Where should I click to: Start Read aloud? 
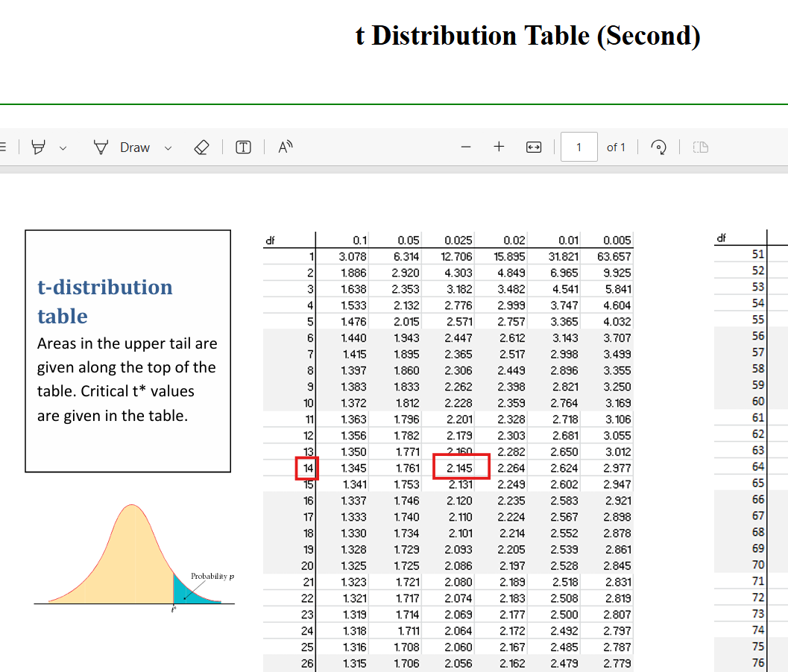(286, 148)
